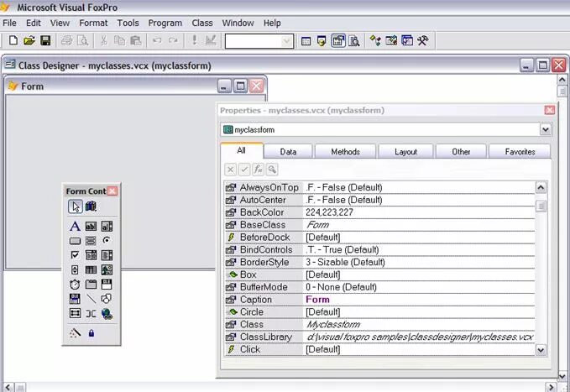This screenshot has height=392, width=570.
Task: Select the Timer control tool
Action: pyautogui.click(x=75, y=284)
